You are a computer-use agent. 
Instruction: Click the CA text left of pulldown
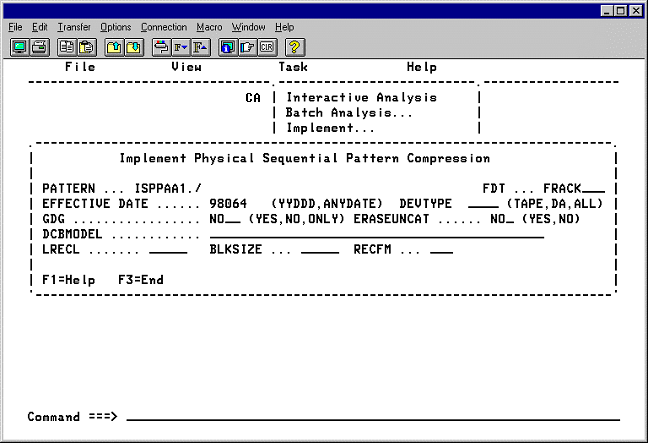pos(253,98)
